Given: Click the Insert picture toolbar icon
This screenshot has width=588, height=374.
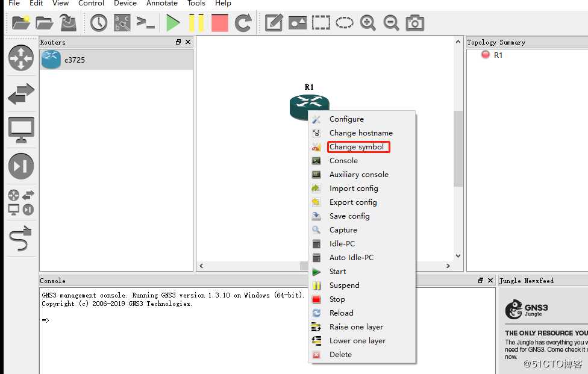Looking at the screenshot, I should 298,23.
